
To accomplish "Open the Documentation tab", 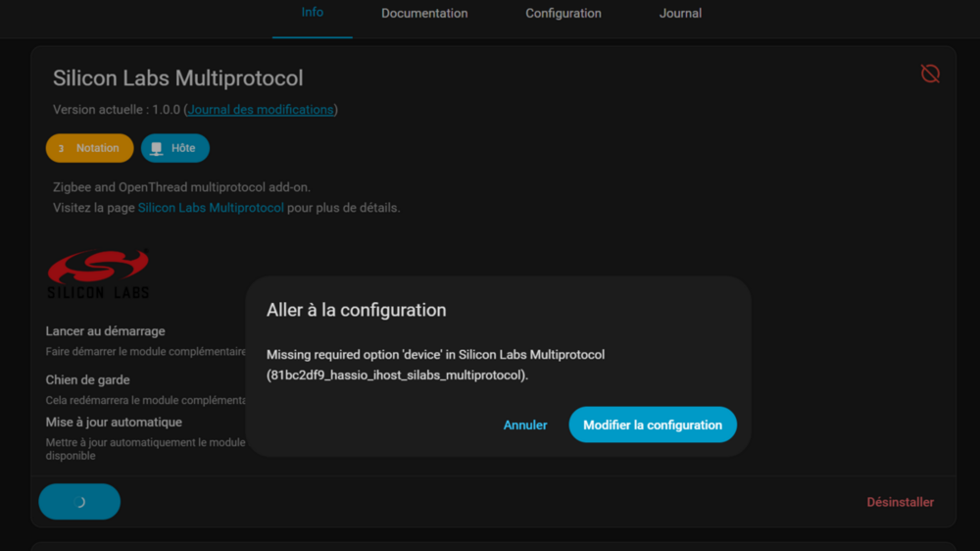I will [424, 13].
